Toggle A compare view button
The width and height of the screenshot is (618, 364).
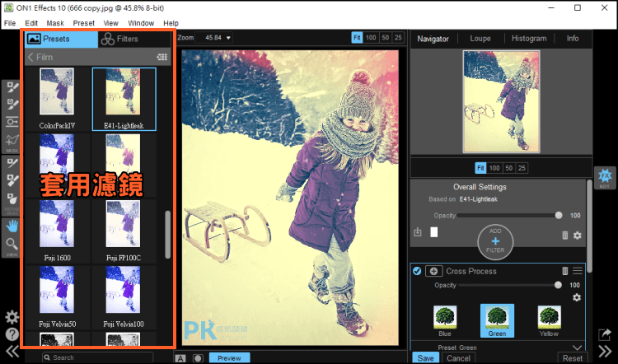(x=180, y=358)
